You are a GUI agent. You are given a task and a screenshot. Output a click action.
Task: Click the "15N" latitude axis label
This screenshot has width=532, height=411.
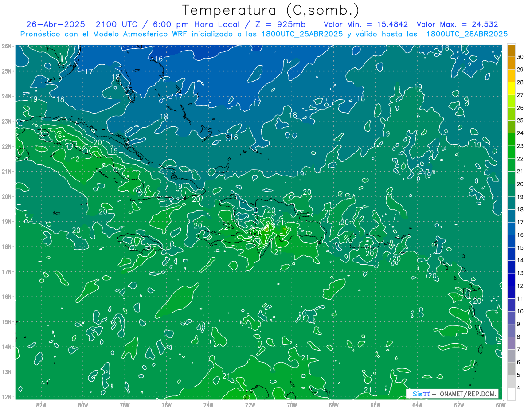coord(7,321)
